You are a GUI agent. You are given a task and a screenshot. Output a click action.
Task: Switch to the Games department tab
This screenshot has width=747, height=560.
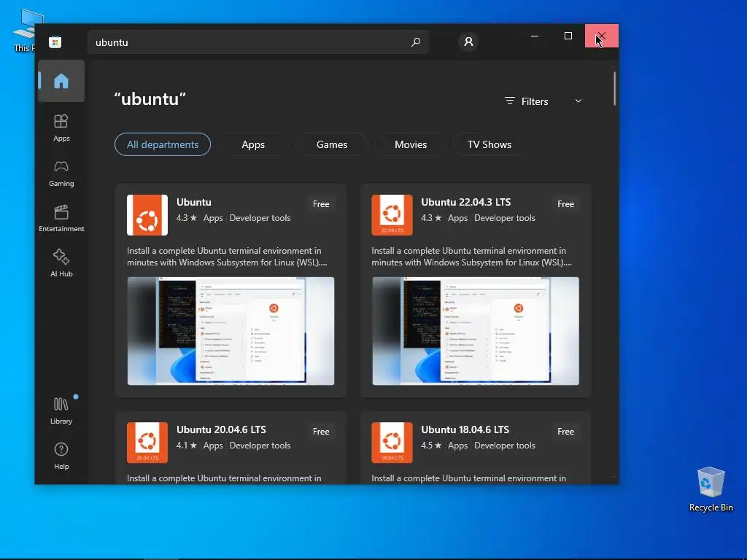tap(332, 144)
